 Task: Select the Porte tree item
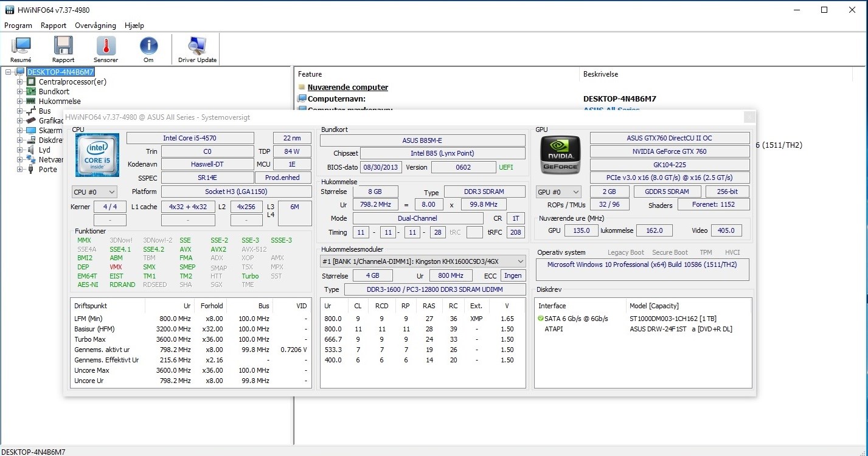tap(48, 170)
